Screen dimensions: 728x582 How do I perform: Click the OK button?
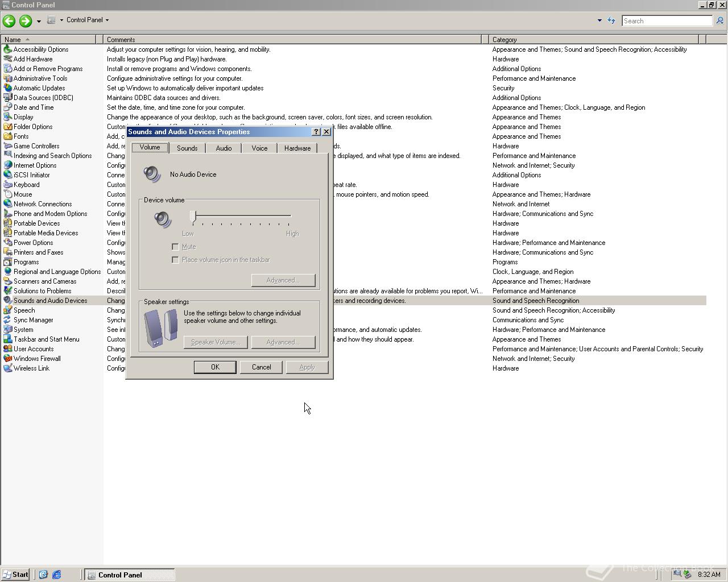coord(215,367)
